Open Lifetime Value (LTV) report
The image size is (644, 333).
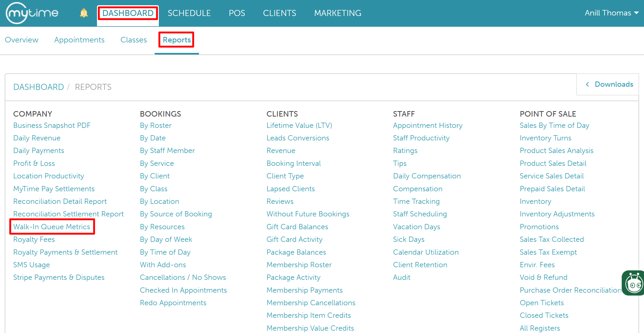point(299,125)
